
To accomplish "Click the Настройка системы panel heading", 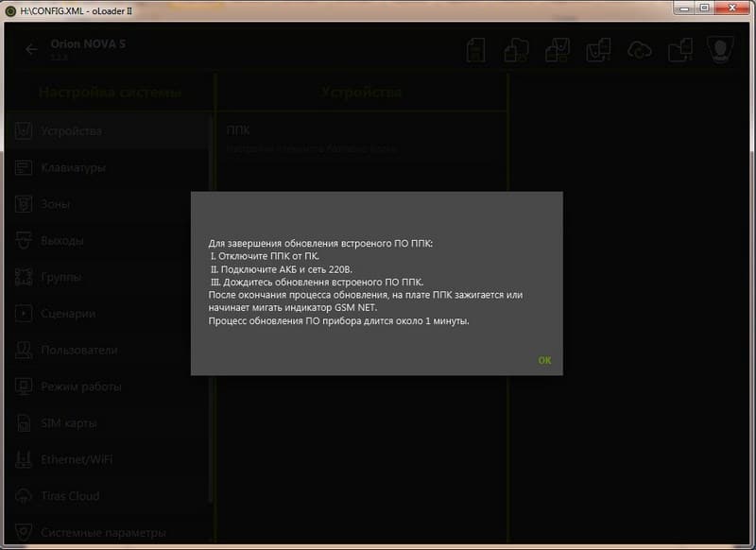I will (110, 92).
